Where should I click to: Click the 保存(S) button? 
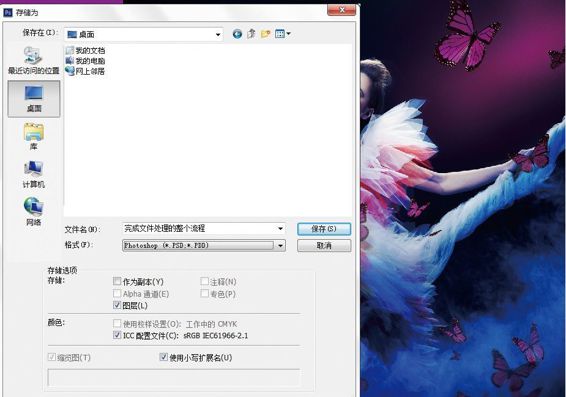[324, 229]
